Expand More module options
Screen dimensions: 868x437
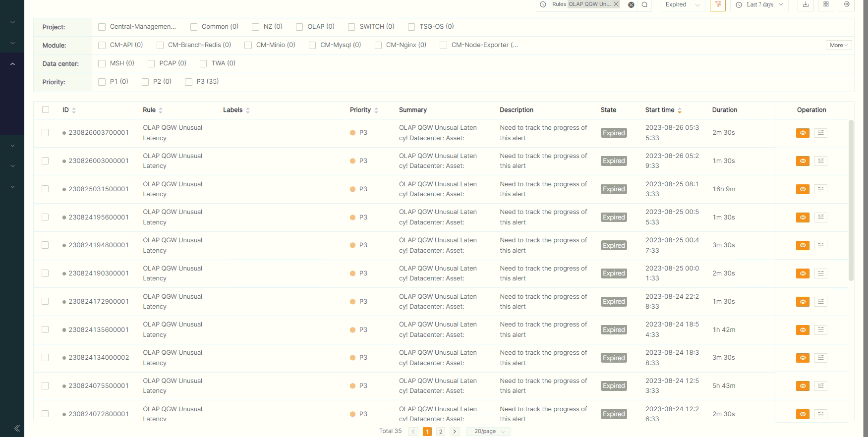[x=838, y=45]
